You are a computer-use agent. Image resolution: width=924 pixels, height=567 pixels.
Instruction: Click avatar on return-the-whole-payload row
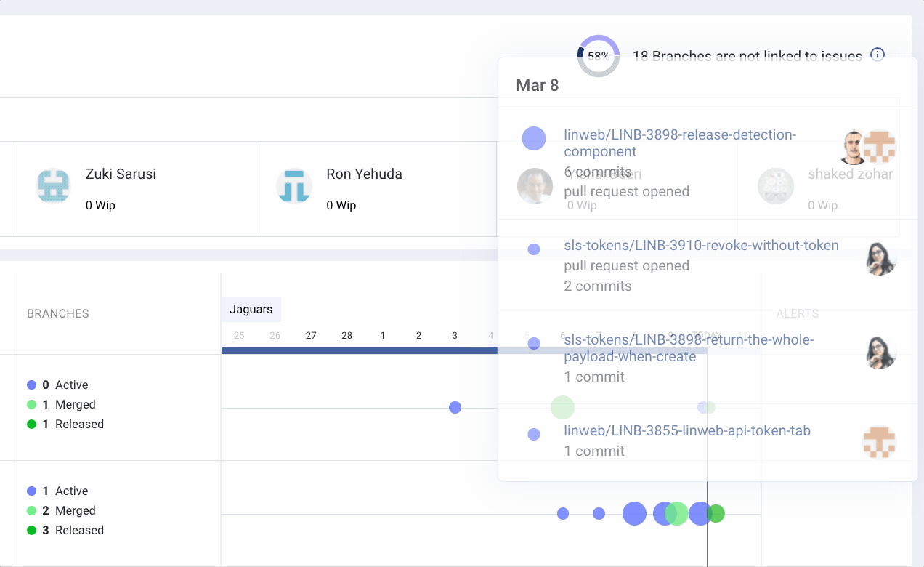tap(880, 352)
